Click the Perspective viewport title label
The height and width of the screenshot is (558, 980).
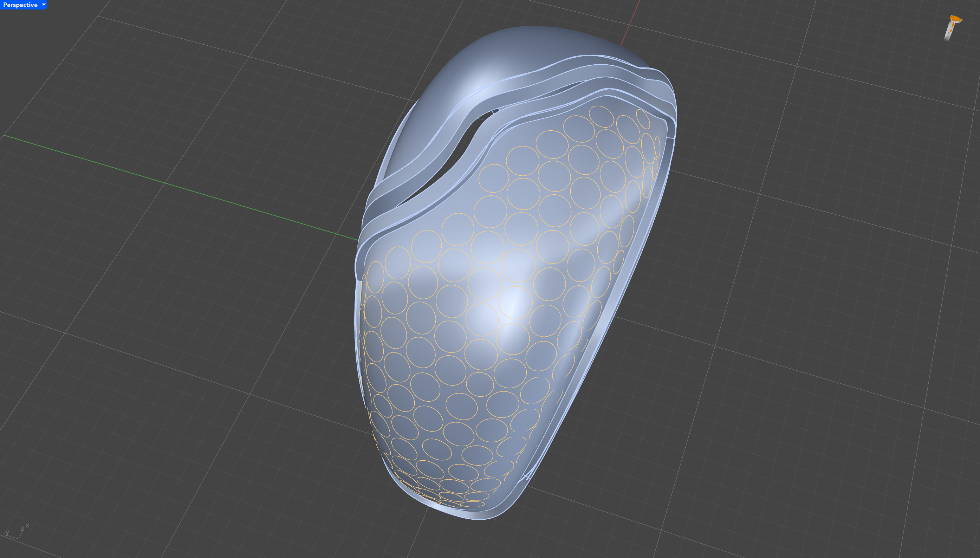tap(20, 5)
